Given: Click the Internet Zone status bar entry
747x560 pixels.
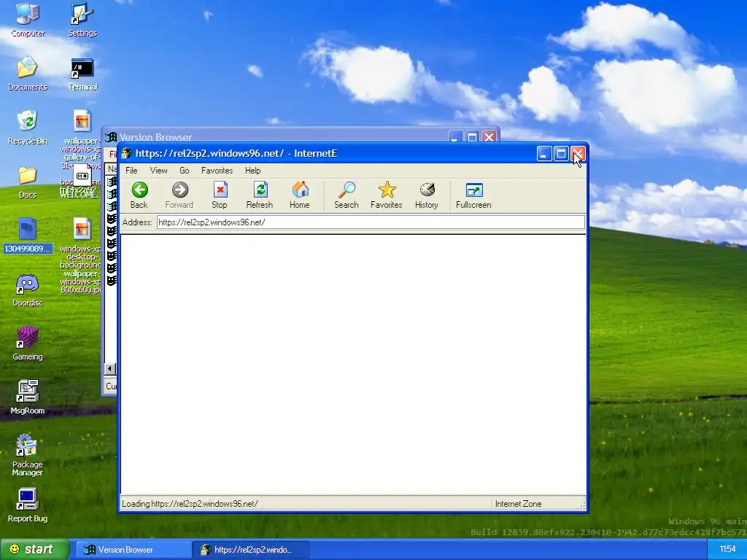Looking at the screenshot, I should 519,504.
